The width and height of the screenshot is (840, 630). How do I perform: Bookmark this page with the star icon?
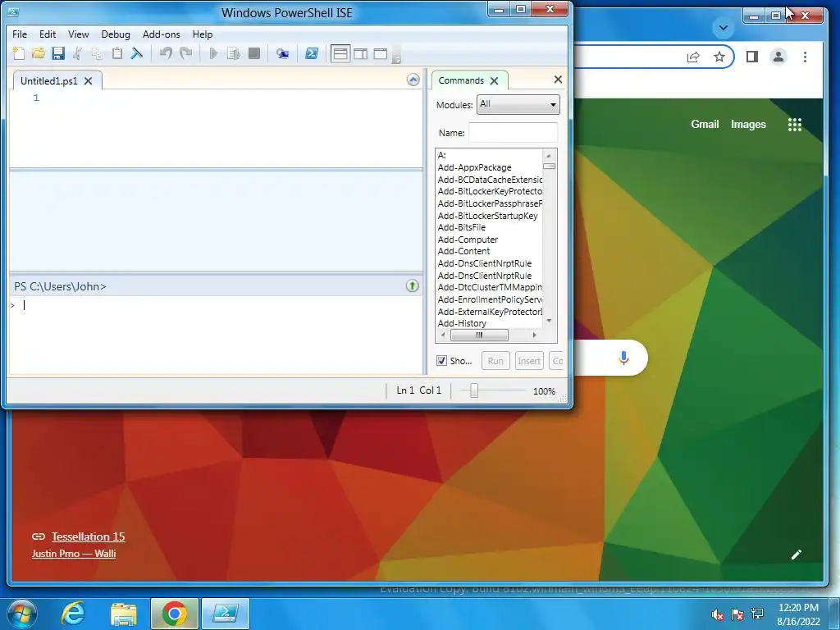(x=719, y=57)
